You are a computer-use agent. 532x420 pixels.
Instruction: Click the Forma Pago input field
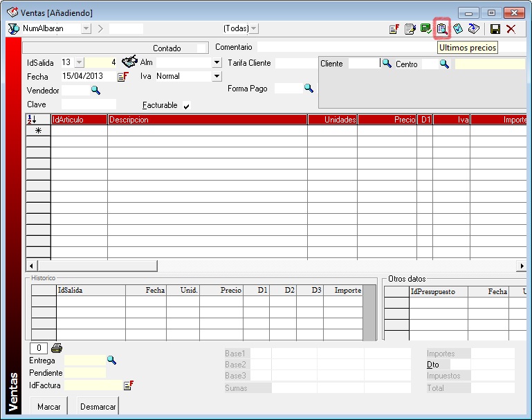(x=288, y=89)
